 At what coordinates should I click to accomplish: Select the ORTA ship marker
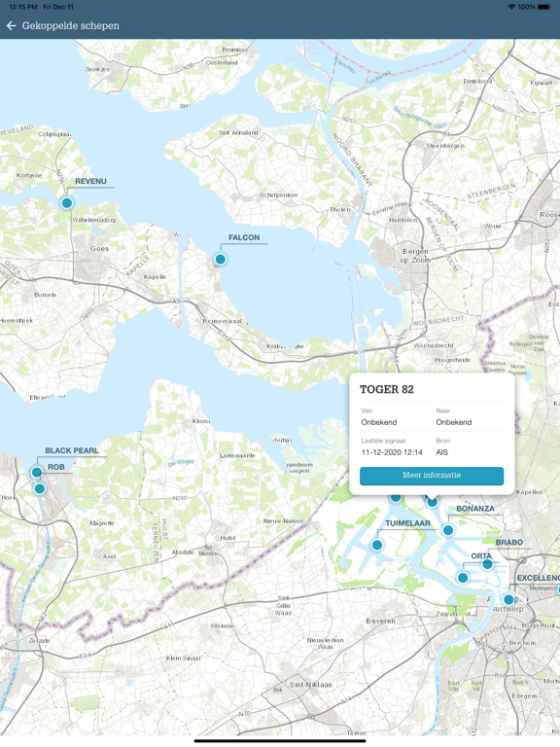463,578
